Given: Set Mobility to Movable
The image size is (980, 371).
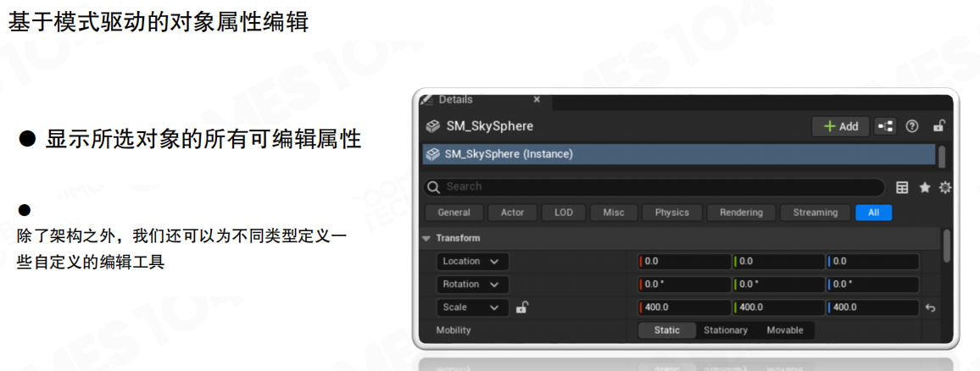Looking at the screenshot, I should (x=784, y=330).
